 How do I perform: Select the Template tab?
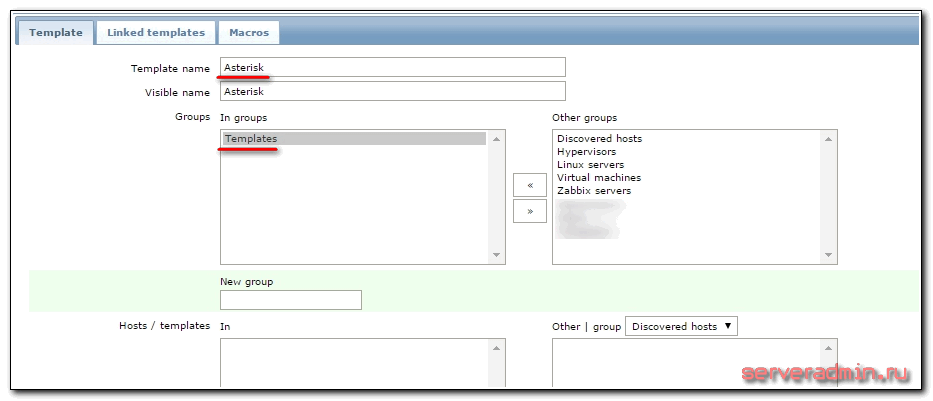55,32
